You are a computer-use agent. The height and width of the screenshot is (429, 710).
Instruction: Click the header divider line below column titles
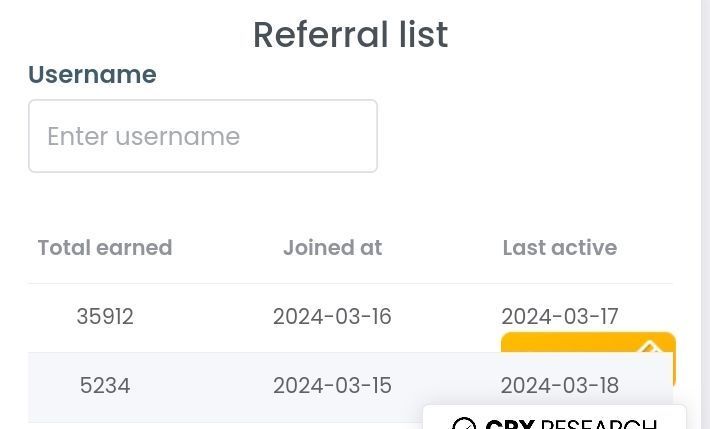click(350, 284)
